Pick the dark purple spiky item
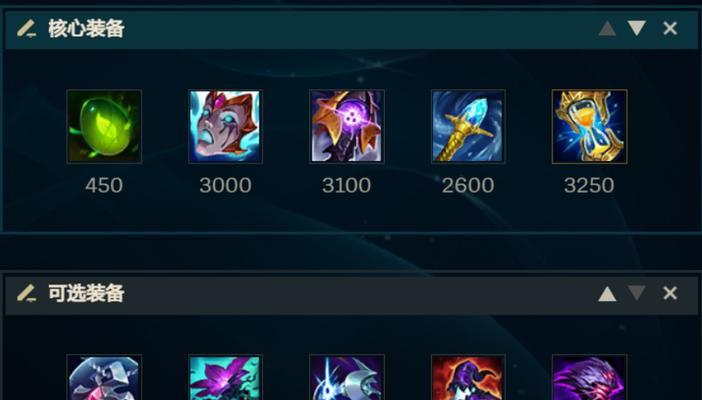Screen dimensions: 702x400 click(589, 377)
